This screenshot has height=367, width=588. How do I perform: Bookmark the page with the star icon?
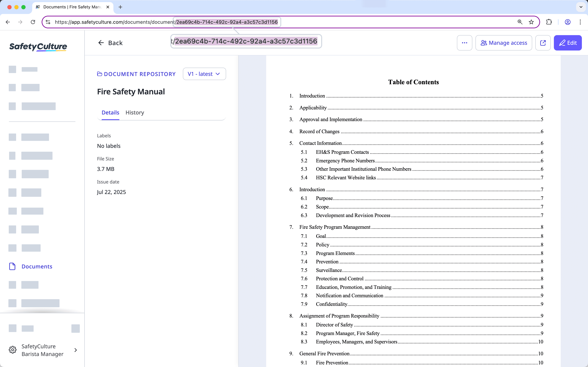click(531, 22)
